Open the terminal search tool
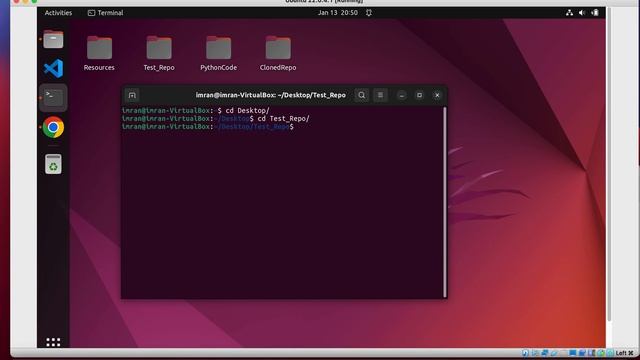Viewport: 640px width, 360px height. 362,95
